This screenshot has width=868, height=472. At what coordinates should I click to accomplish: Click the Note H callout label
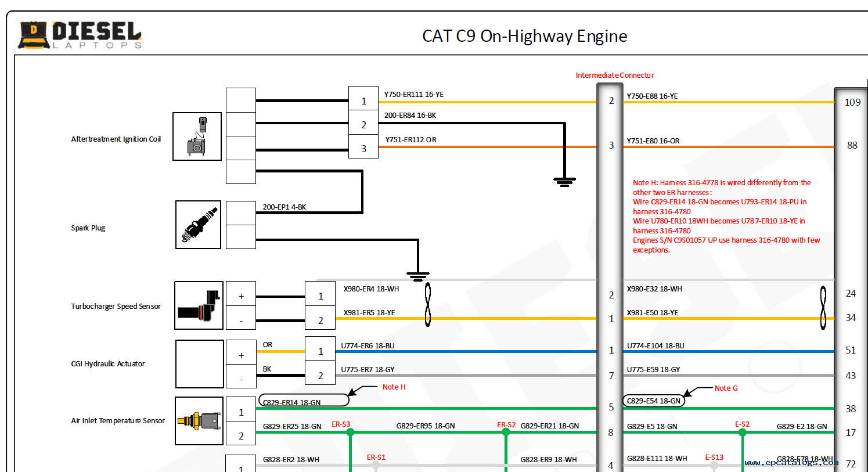394,387
